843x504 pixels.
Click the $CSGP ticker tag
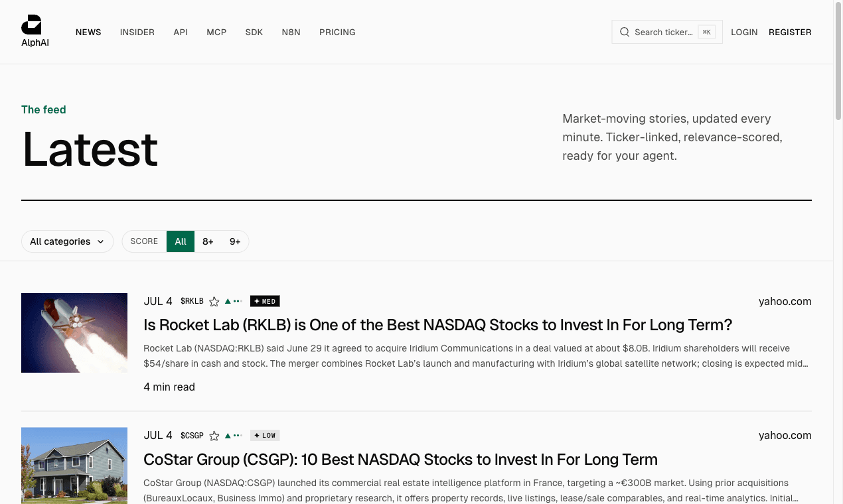pyautogui.click(x=192, y=436)
